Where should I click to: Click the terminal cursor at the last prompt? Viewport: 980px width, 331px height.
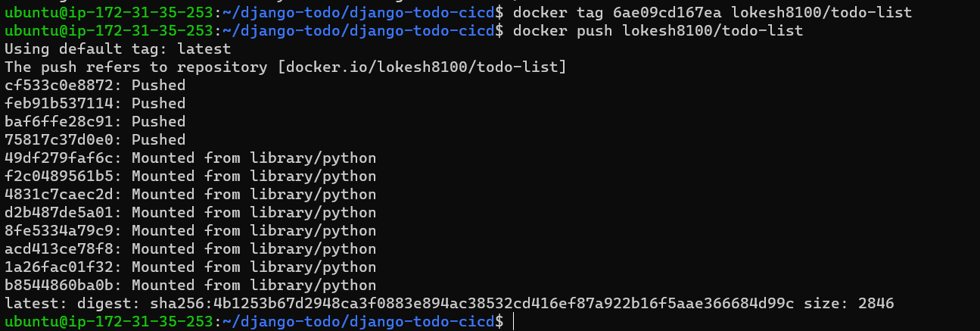point(514,322)
